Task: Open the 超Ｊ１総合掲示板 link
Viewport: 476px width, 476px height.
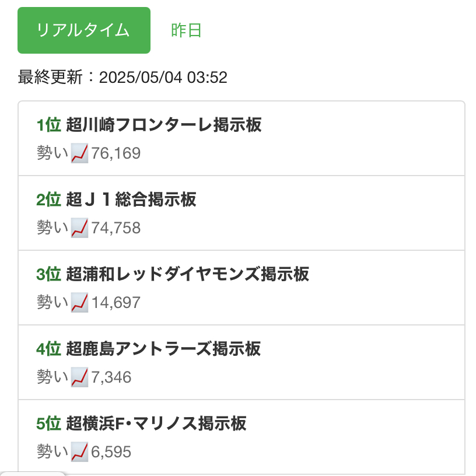Action: (131, 199)
